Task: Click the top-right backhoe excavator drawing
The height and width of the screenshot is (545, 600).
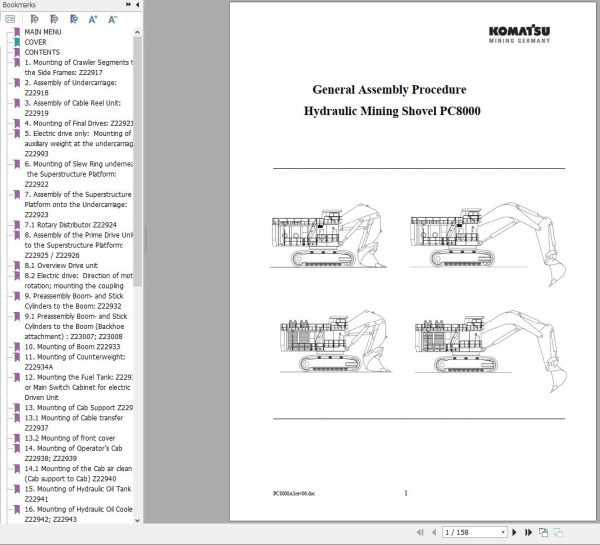Action: [487, 244]
